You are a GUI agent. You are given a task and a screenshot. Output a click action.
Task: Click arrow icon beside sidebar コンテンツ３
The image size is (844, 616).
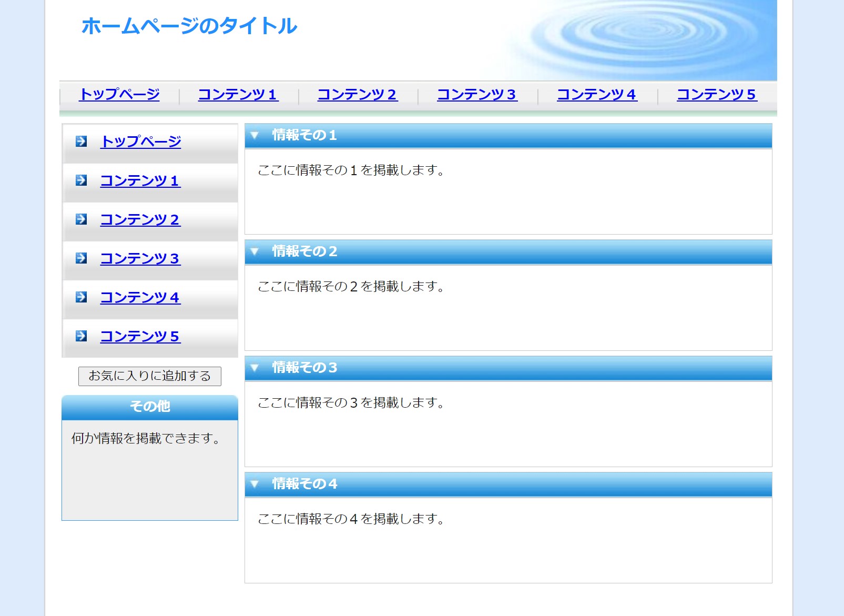point(81,258)
